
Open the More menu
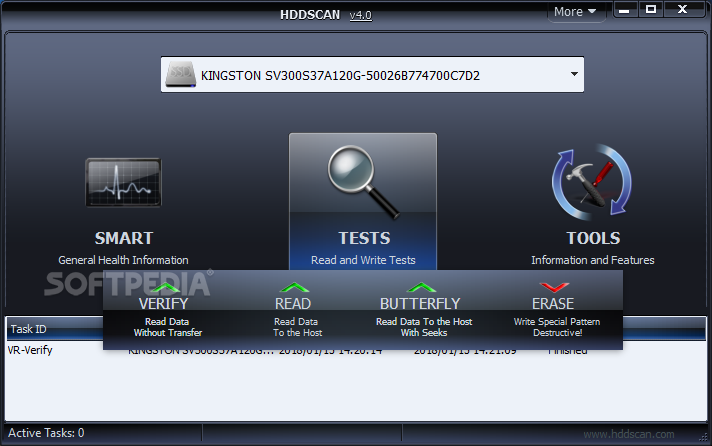coord(574,12)
